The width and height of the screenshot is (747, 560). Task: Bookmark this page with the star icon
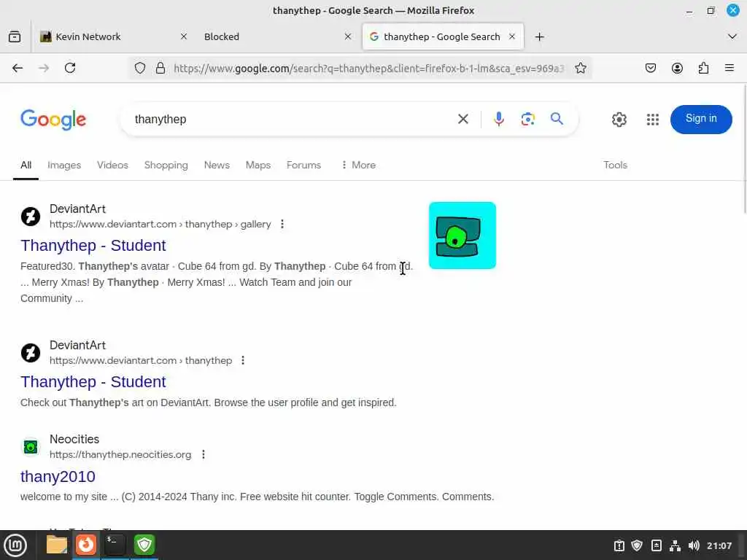click(580, 68)
